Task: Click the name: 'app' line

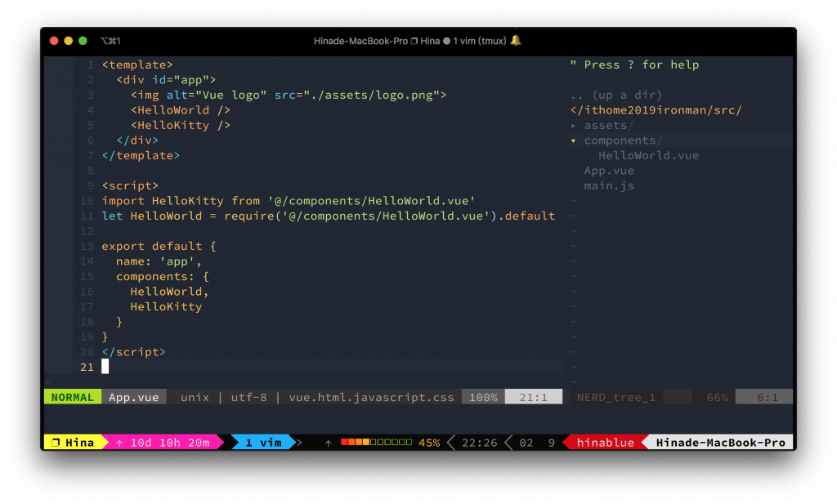Action: (159, 261)
